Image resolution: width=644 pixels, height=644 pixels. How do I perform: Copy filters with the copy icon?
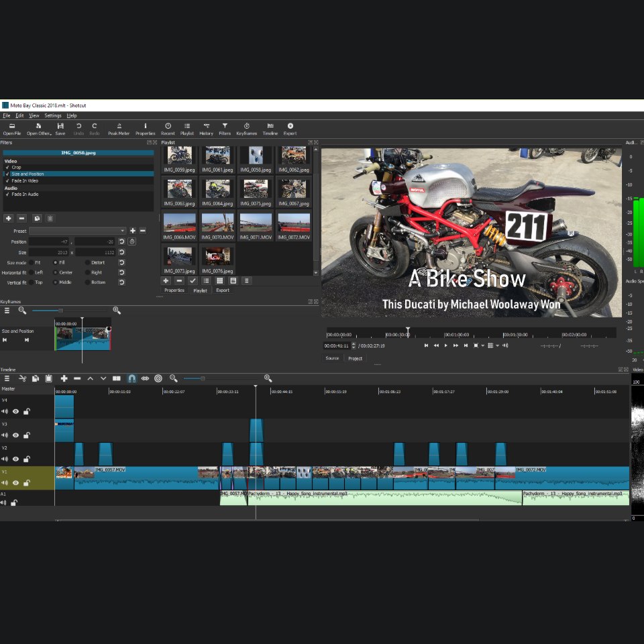pyautogui.click(x=37, y=218)
